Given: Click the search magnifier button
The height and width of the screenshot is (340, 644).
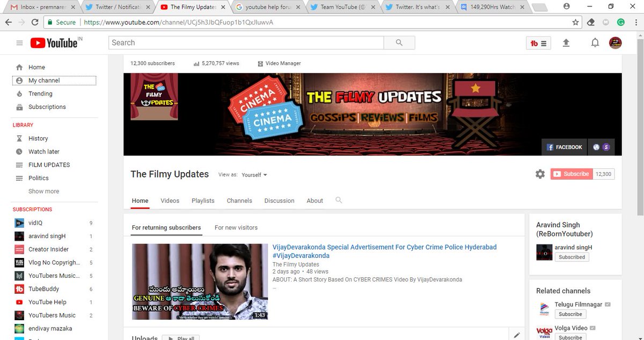Looking at the screenshot, I should (399, 43).
